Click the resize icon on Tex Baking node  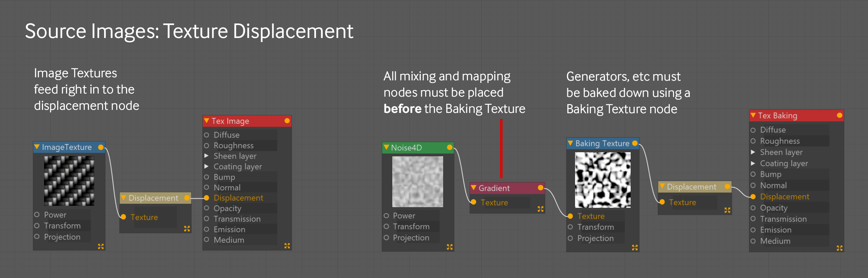click(x=840, y=248)
